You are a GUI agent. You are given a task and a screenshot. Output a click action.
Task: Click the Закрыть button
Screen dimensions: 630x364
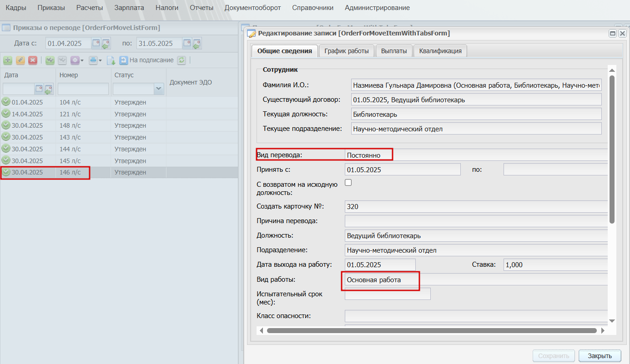tap(600, 356)
